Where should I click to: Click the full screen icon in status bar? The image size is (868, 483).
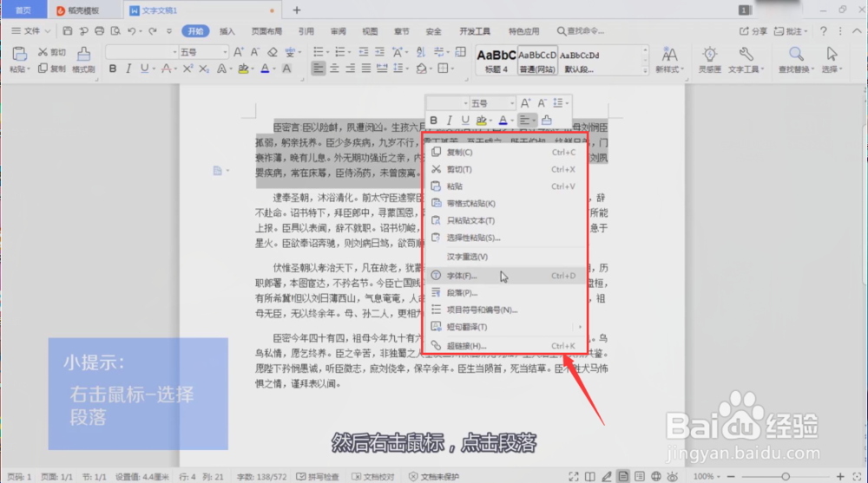(x=574, y=476)
